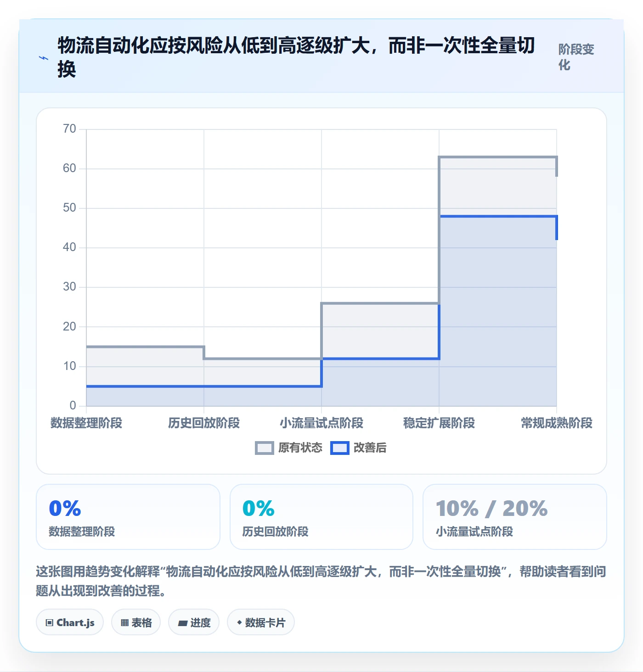
Task: Click the 30 y-axis tick label
Action: coord(69,286)
